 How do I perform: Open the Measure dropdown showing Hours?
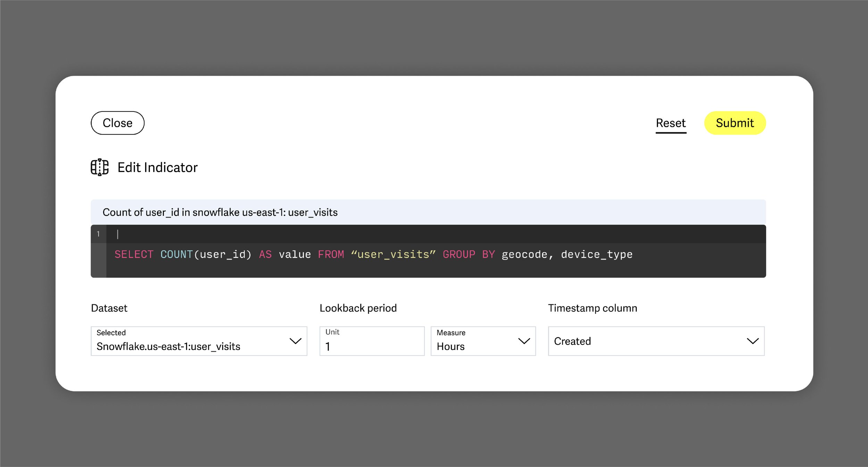(483, 342)
